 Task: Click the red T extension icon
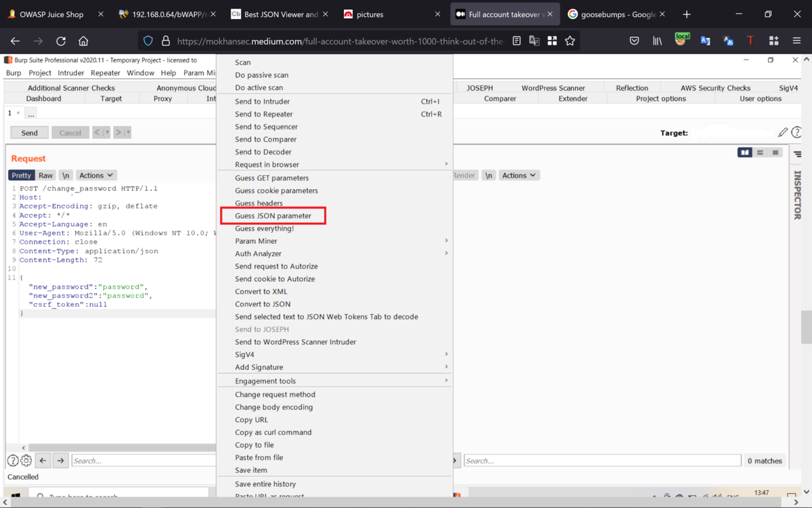[x=750, y=41]
